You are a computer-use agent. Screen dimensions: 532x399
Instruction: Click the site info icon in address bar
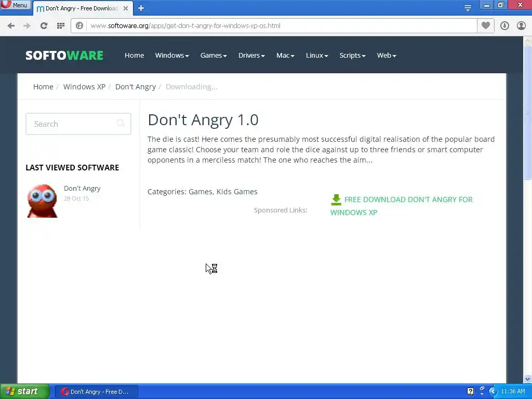click(79, 26)
